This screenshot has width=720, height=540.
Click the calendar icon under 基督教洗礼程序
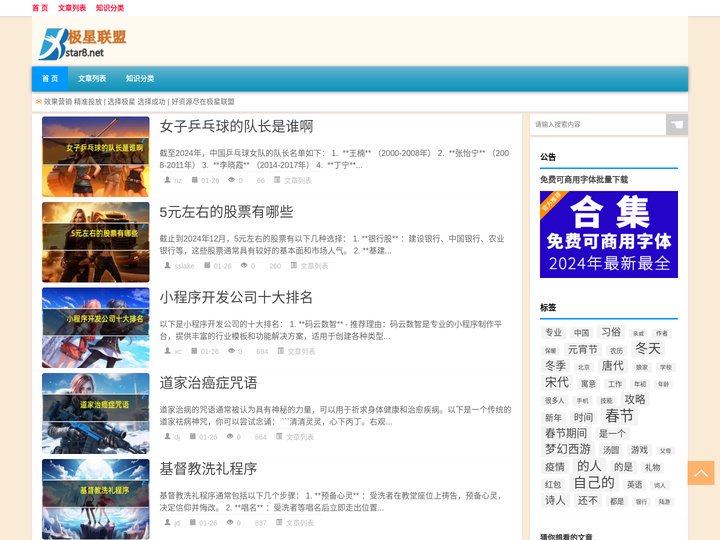click(x=193, y=522)
